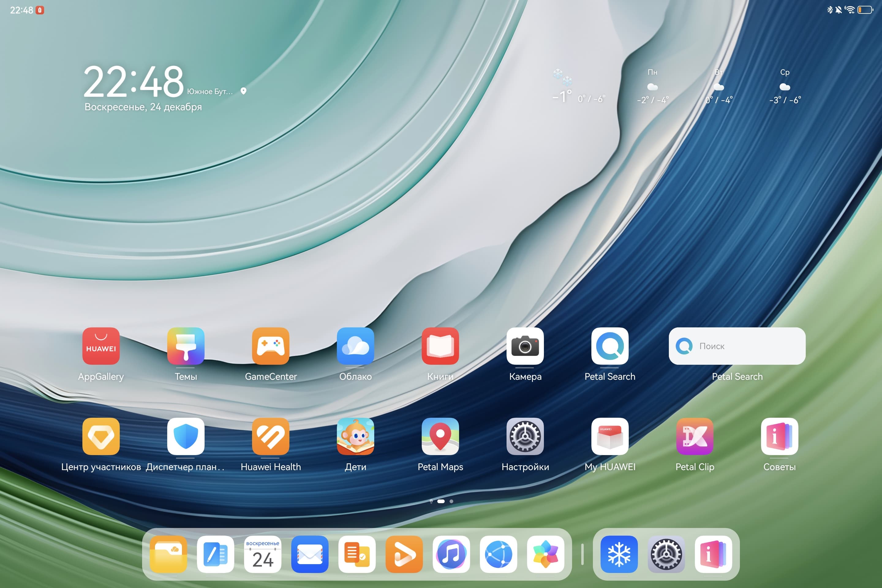
Task: Launch the Camera app
Action: pyautogui.click(x=525, y=346)
